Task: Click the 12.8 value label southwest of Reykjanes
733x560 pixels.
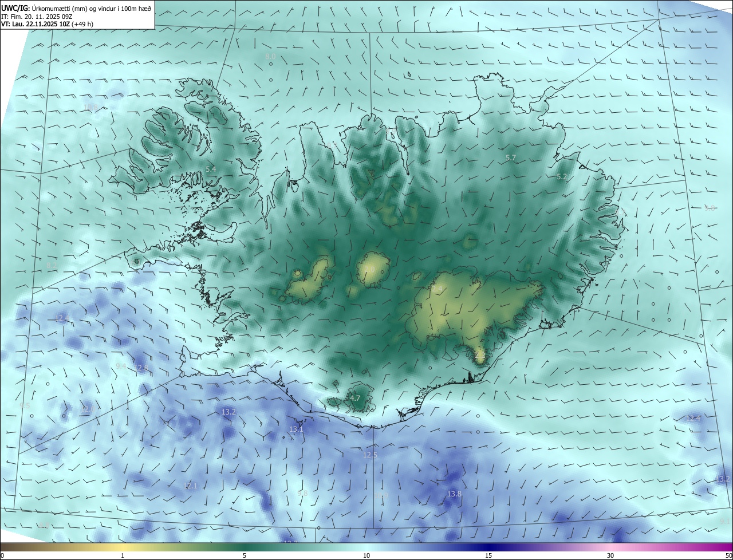Action: 141,367
